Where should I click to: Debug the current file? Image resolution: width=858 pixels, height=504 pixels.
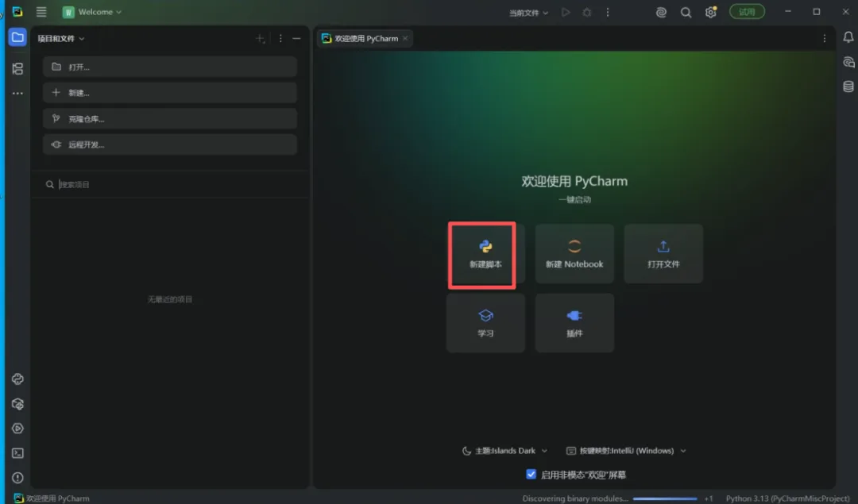coord(586,12)
